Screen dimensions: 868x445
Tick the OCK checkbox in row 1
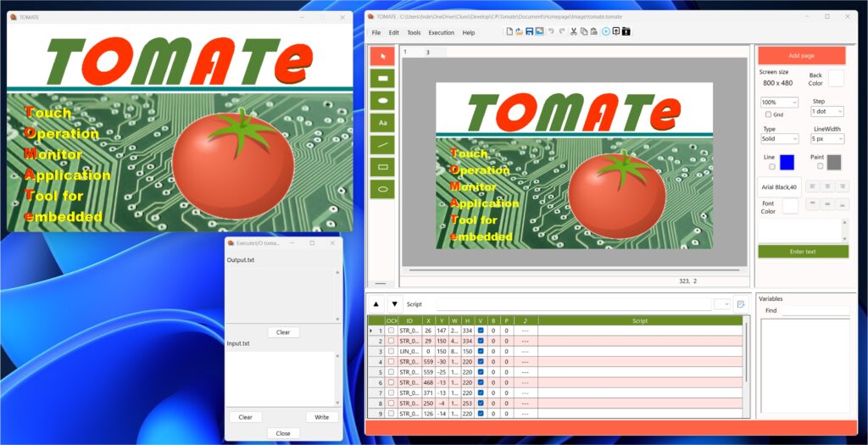[x=392, y=331]
